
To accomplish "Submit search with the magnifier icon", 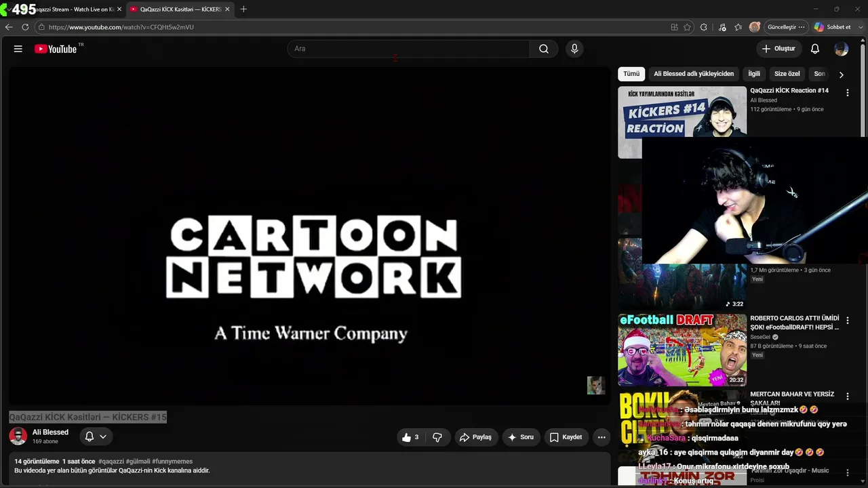I will click(544, 49).
